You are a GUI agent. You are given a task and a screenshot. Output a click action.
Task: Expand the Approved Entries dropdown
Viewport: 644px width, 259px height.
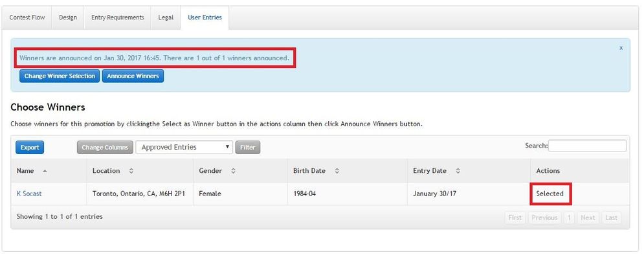click(x=184, y=148)
